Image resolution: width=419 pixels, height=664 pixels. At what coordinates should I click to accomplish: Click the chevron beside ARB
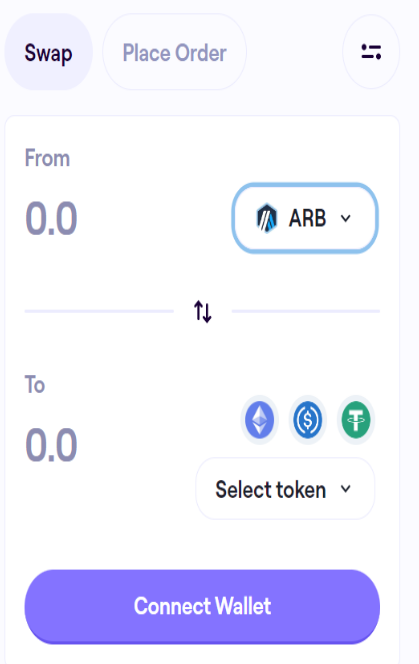[346, 219]
